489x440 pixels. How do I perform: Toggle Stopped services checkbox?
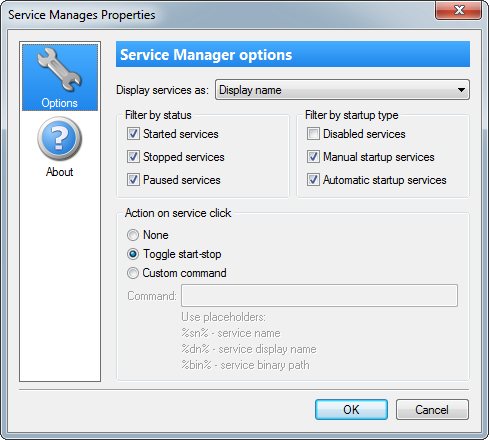pos(133,157)
